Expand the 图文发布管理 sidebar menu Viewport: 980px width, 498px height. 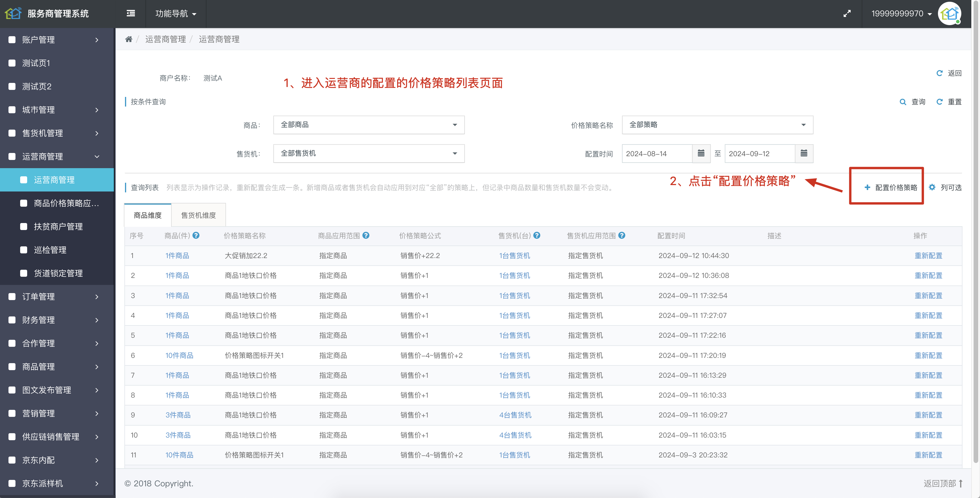tap(57, 390)
